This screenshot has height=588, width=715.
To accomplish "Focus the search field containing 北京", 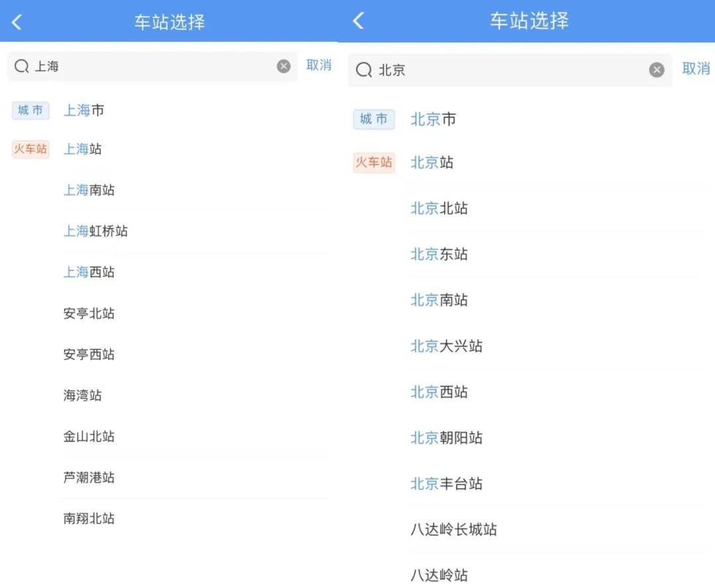I will coord(510,70).
